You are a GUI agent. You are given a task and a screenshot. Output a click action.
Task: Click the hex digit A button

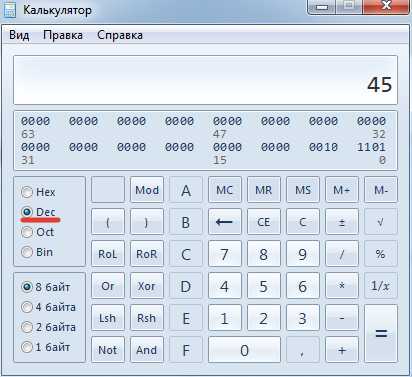pos(186,190)
